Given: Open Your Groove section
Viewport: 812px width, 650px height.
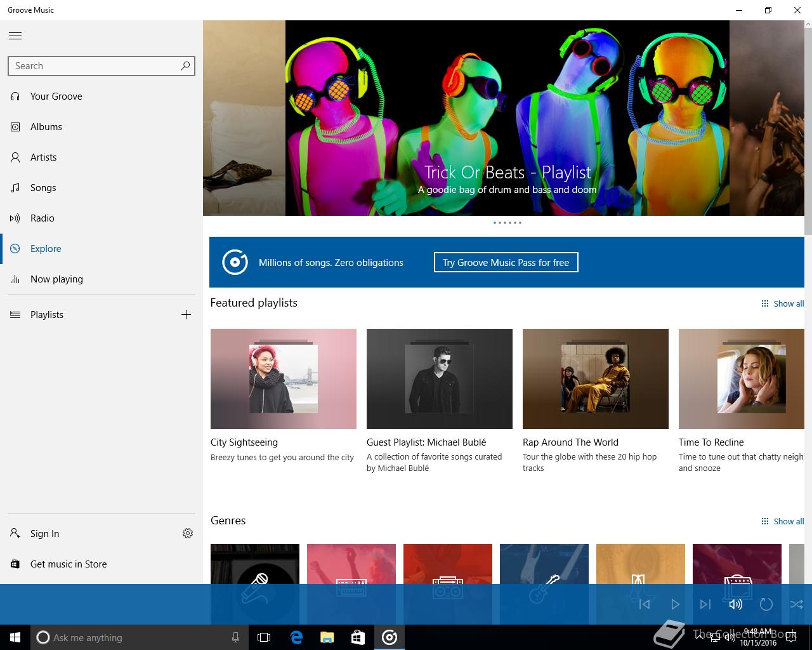Looking at the screenshot, I should click(x=101, y=96).
